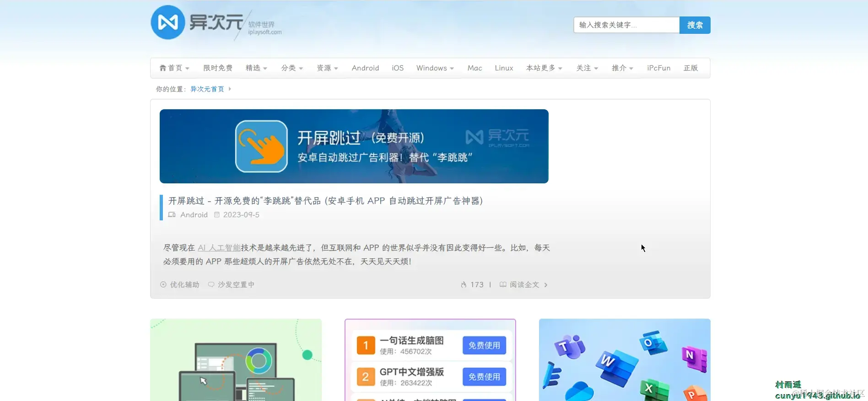
Task: Click the calendar icon beside article date
Action: click(217, 214)
